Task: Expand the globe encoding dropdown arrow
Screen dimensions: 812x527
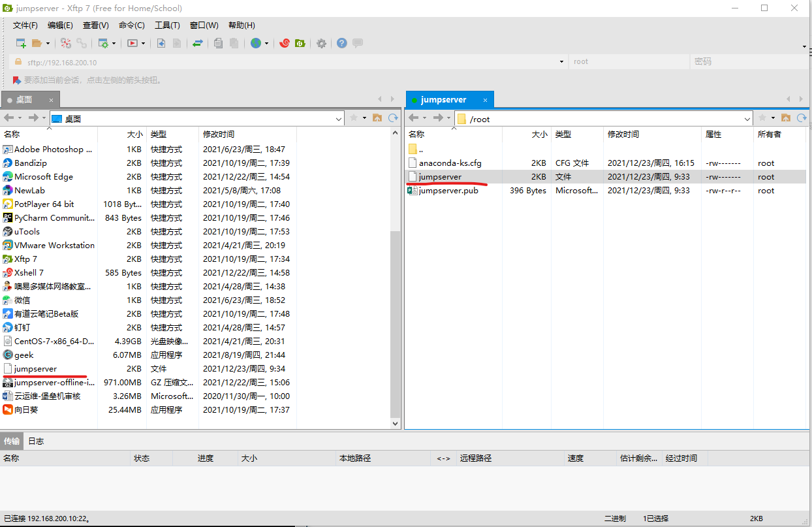Action: [x=266, y=44]
